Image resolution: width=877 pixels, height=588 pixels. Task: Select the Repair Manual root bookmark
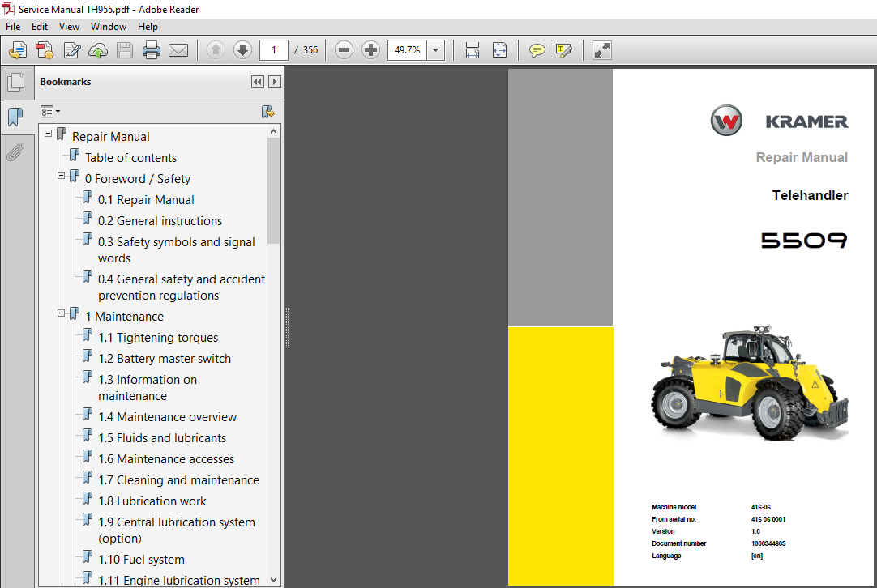pos(111,137)
